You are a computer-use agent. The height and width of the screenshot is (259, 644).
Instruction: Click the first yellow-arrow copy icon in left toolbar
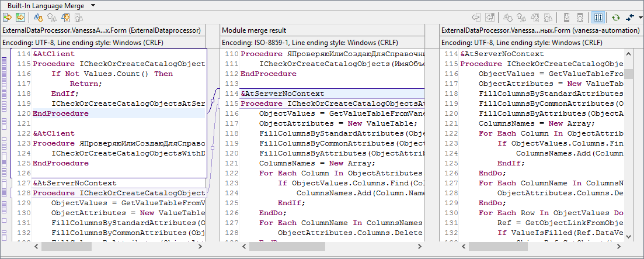coord(7,18)
